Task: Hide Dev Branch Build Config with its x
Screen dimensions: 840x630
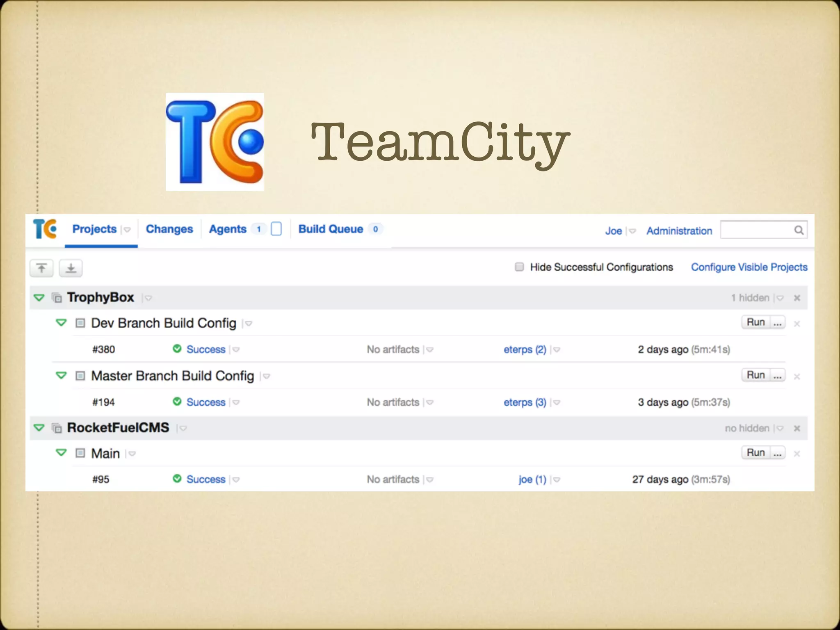Action: (797, 324)
